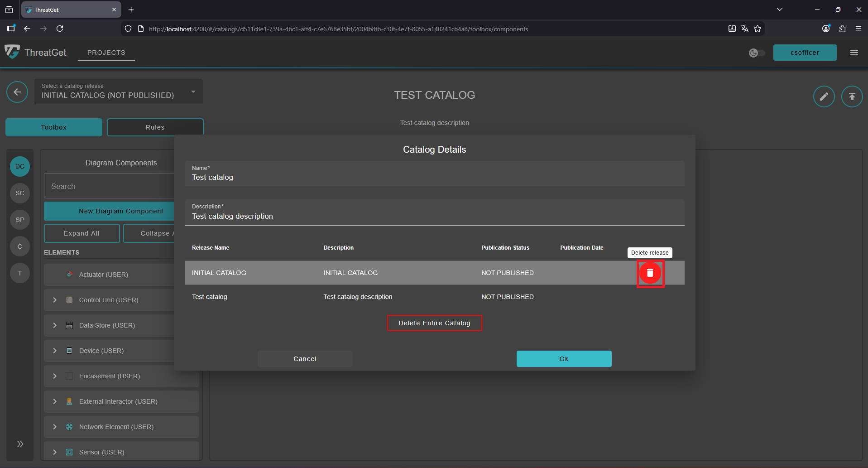This screenshot has height=468, width=868.
Task: Switch to the Toolbox tab
Action: 54,127
